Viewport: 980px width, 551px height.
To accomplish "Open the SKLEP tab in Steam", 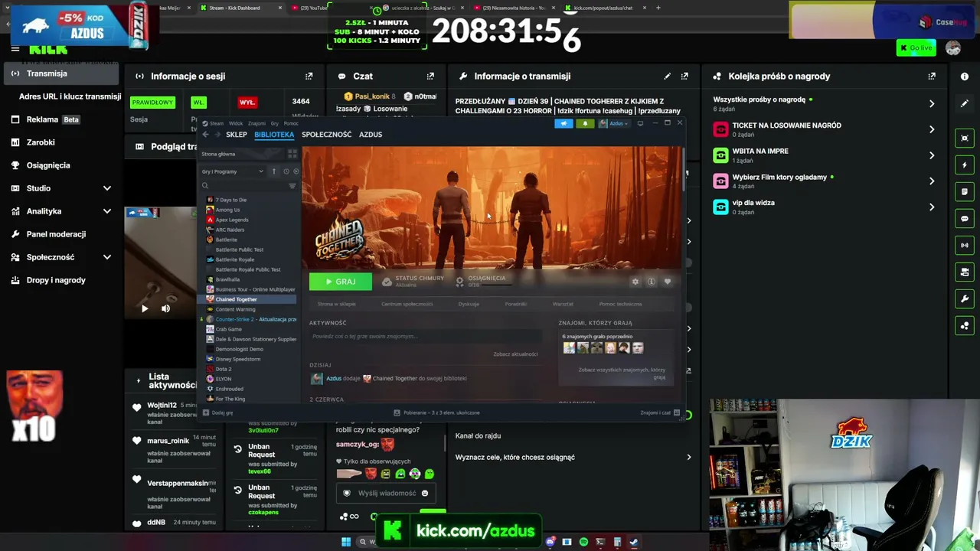I will pos(237,135).
